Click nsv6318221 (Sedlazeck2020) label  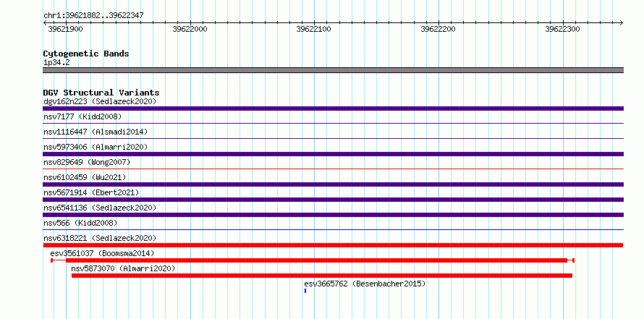point(100,238)
